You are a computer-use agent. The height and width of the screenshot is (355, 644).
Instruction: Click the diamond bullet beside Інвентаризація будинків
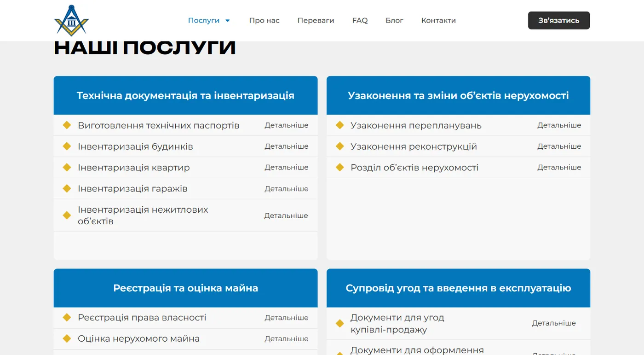coord(67,146)
